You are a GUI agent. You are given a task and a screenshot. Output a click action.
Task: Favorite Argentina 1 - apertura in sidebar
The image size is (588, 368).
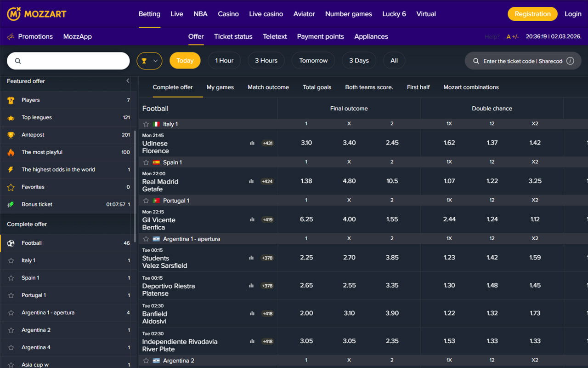tap(11, 313)
